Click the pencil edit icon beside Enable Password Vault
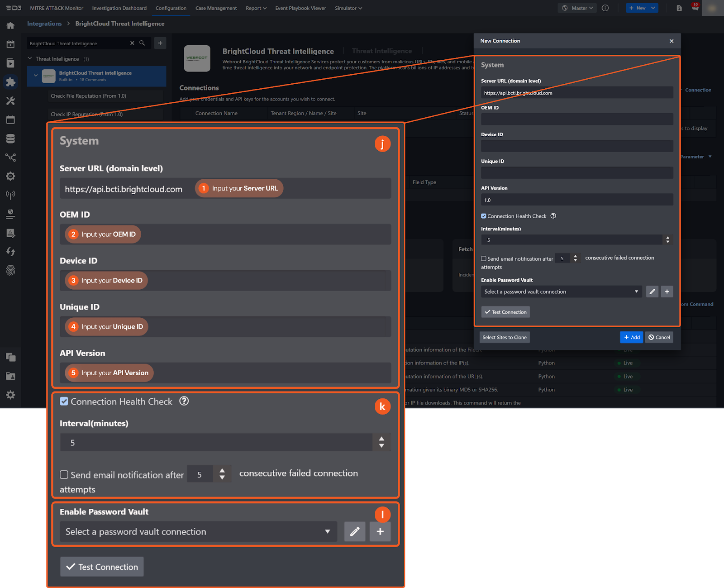This screenshot has width=724, height=588. (355, 531)
